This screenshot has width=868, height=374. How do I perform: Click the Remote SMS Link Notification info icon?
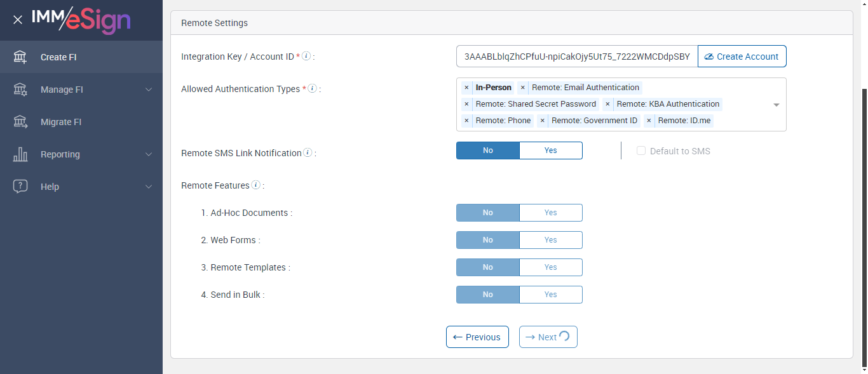tap(308, 152)
